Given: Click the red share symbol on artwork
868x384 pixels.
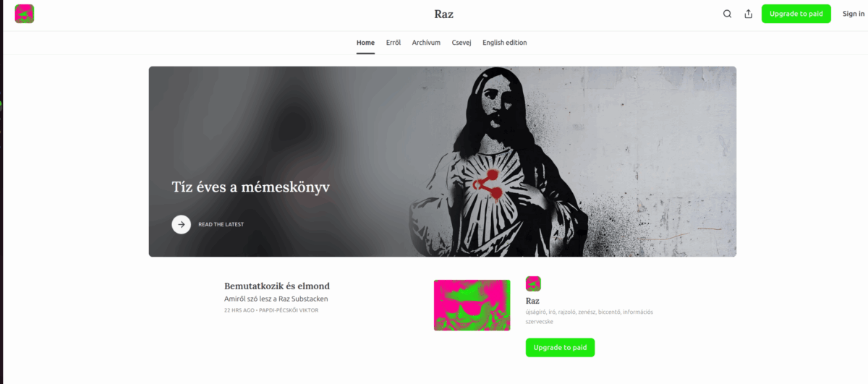Looking at the screenshot, I should pyautogui.click(x=488, y=182).
